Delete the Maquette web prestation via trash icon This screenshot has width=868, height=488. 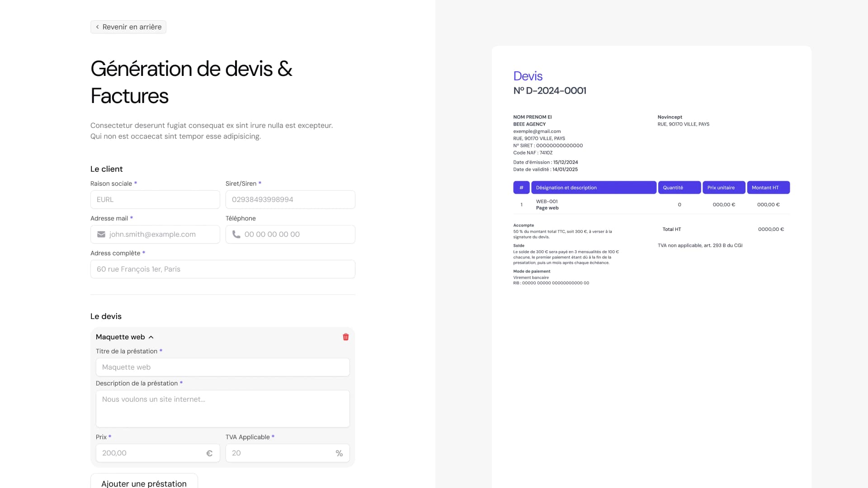(345, 337)
